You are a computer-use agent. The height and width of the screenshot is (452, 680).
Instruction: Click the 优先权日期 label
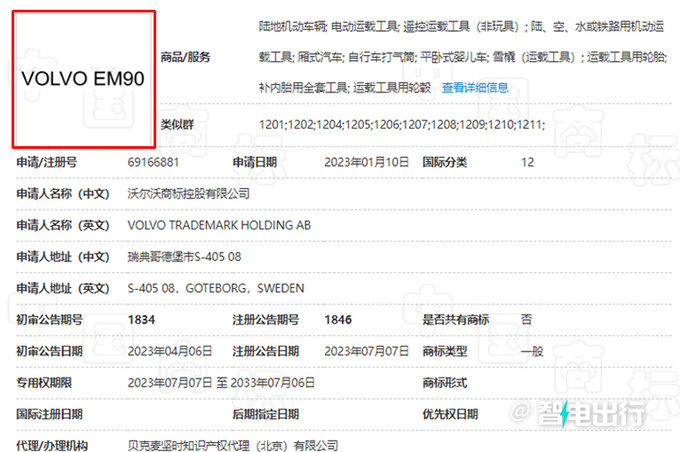pyautogui.click(x=450, y=414)
